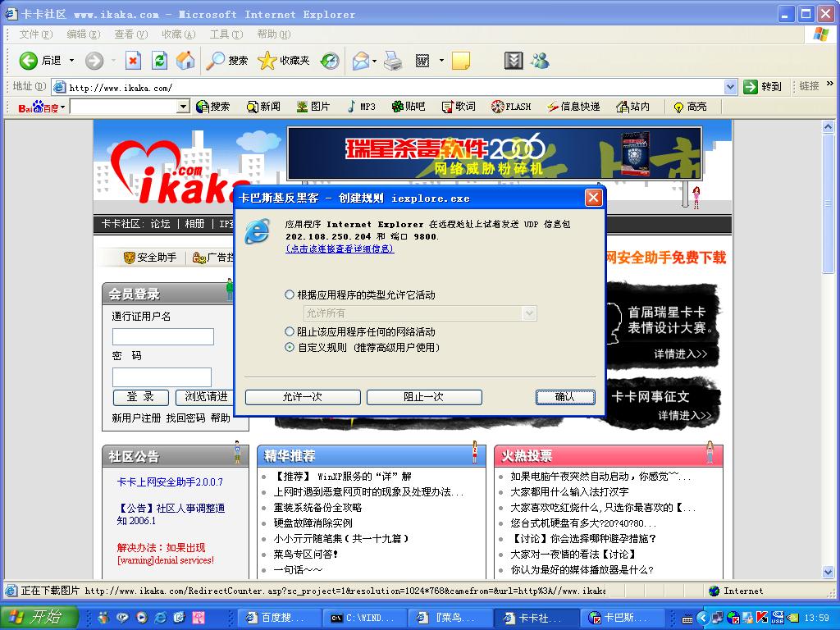Viewport: 840px width, 630px height.
Task: Click the page scrollbar down arrow
Action: (x=829, y=572)
